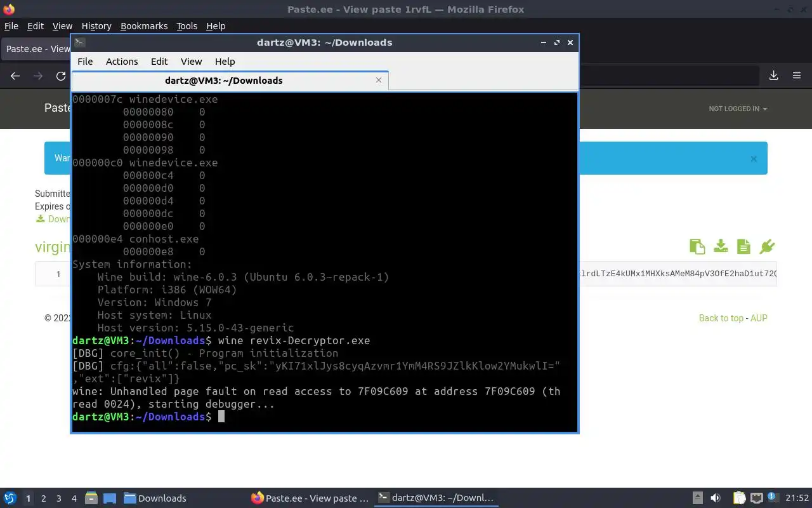Open the terminal File menu

point(85,61)
